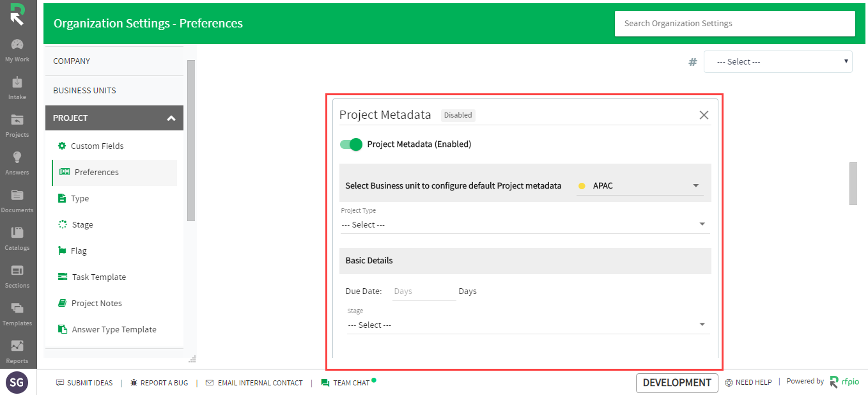Open the Stage select dropdown
This screenshot has height=395, width=868.
(x=528, y=325)
